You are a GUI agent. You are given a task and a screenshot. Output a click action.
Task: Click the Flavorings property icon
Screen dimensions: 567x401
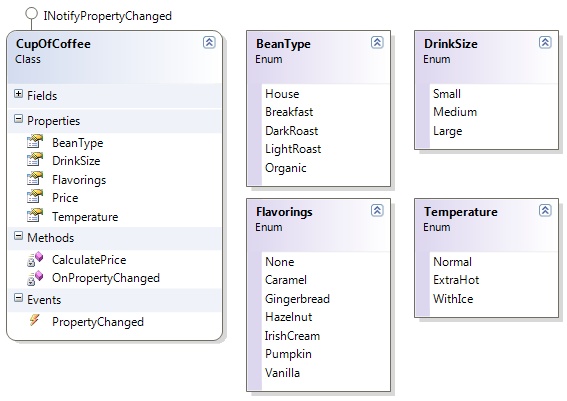(x=35, y=179)
